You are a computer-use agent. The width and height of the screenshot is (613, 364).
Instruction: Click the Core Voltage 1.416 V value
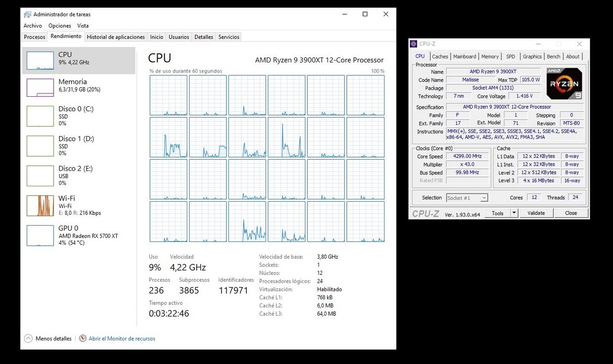click(x=524, y=96)
